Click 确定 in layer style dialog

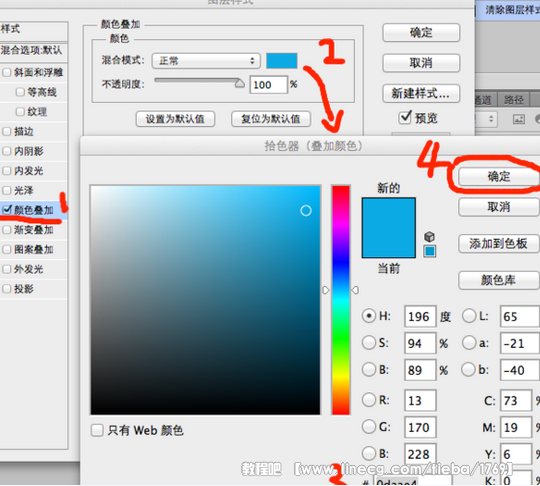click(x=421, y=33)
